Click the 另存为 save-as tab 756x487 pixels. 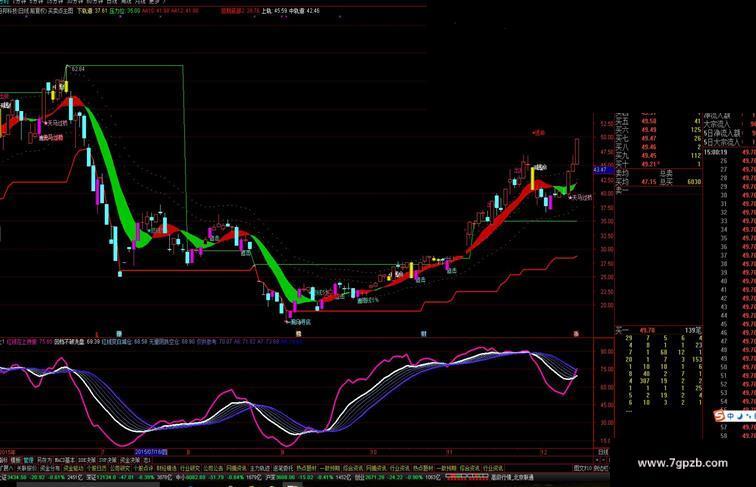tap(45, 460)
